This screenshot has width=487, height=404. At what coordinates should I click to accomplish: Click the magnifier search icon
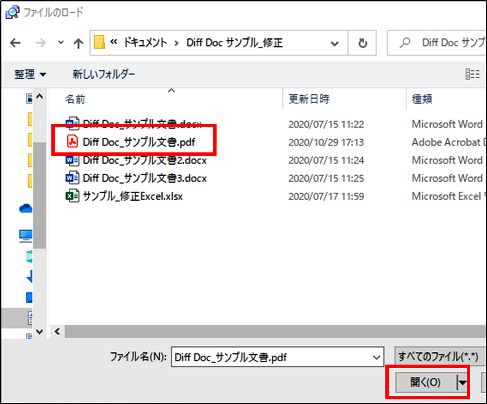point(405,43)
